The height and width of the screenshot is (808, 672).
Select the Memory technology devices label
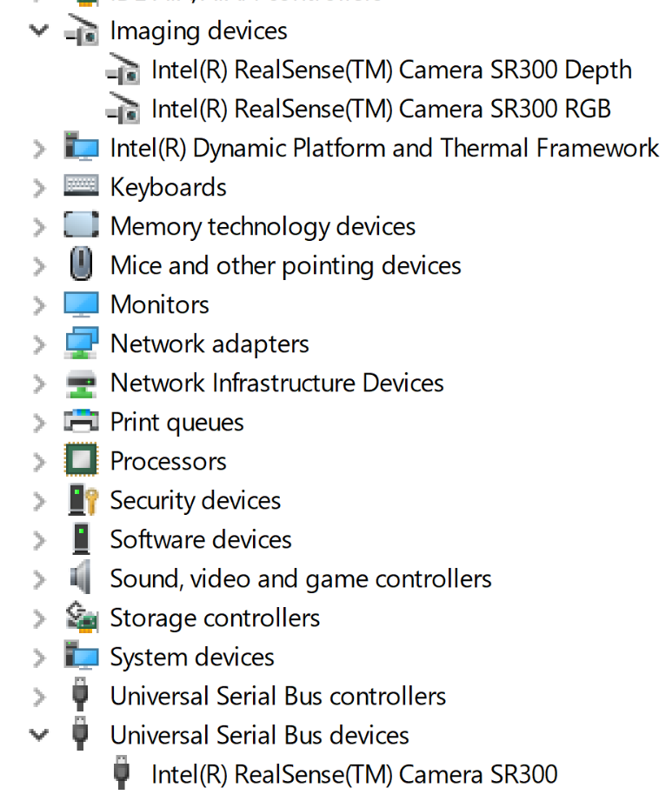pyautogui.click(x=263, y=227)
